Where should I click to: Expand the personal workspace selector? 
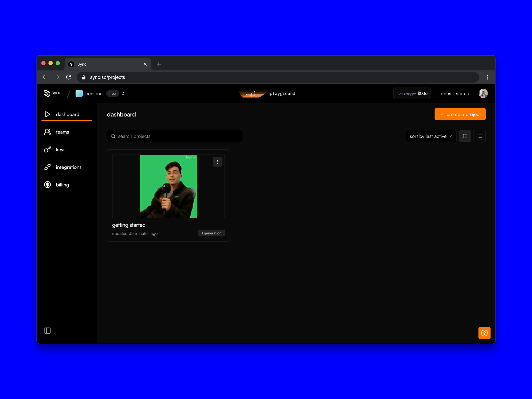pyautogui.click(x=123, y=93)
